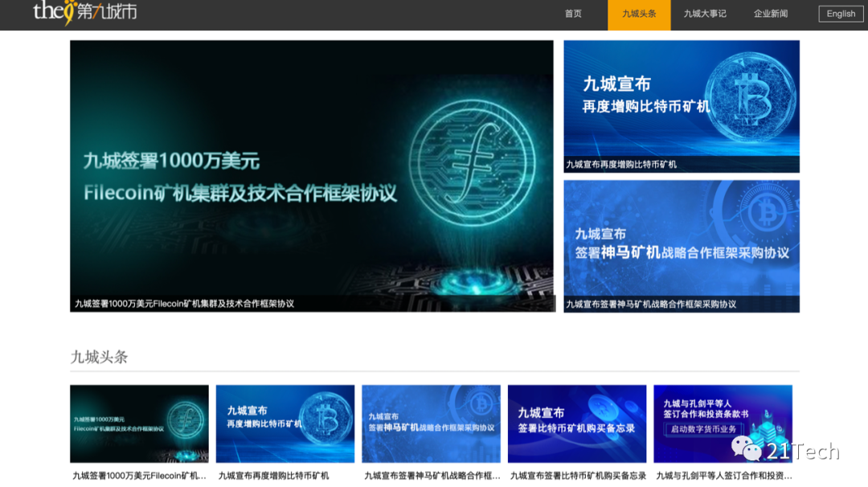Viewport: 868px width, 487px height.
Task: Select the 九城头条 tab
Action: (x=639, y=15)
